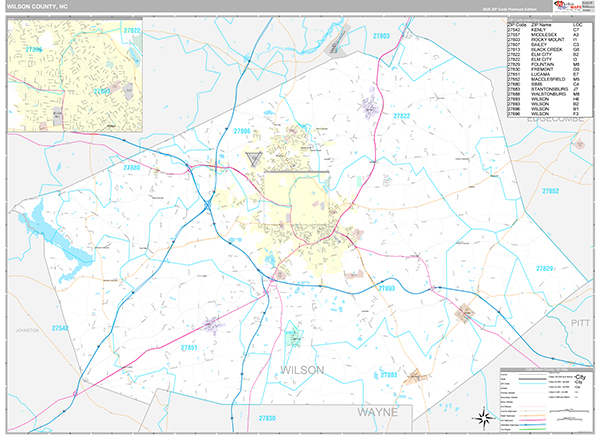The width and height of the screenshot is (600, 435).
Task: Select the SIMS row in ZIP index
Action: pos(545,84)
